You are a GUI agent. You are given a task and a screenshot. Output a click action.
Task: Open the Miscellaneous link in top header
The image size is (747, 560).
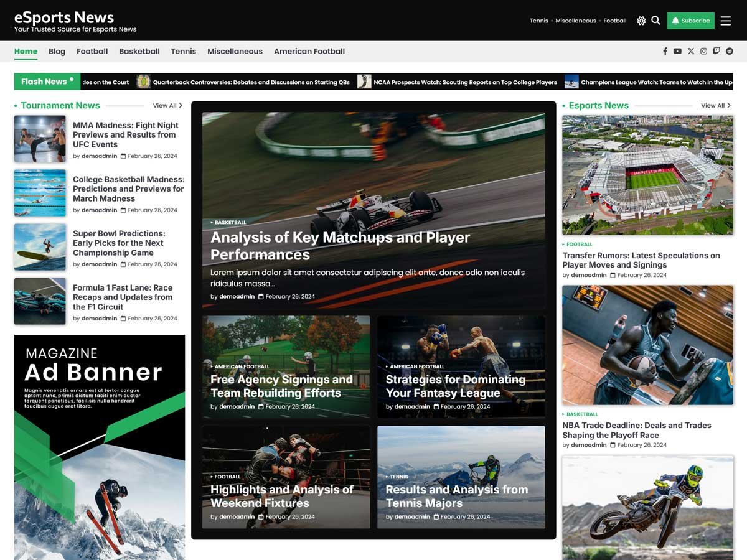575,21
